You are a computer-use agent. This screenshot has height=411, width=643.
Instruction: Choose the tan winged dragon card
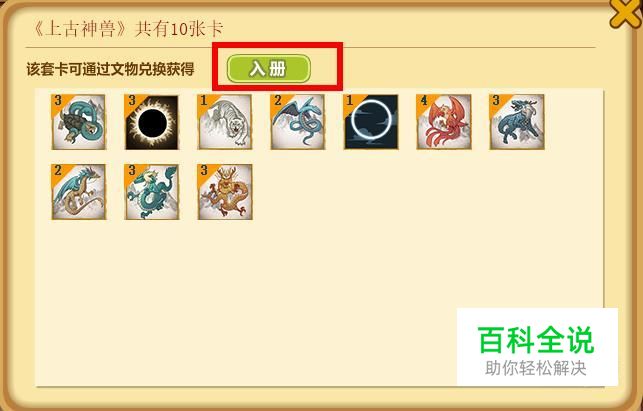point(79,192)
